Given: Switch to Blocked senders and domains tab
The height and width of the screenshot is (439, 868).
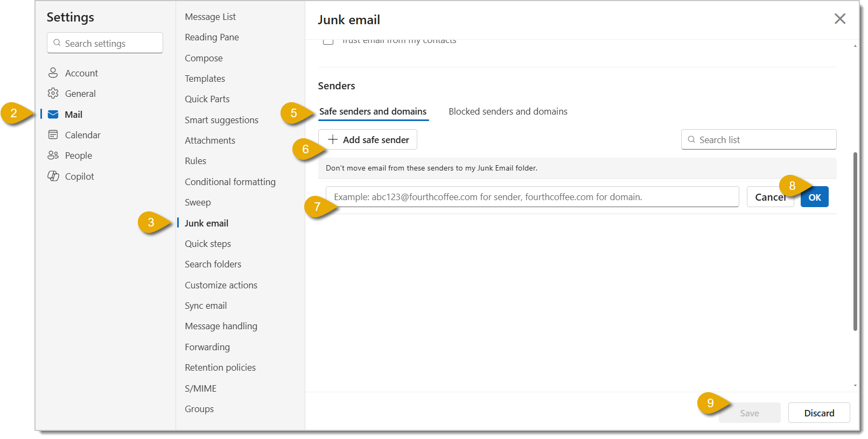Looking at the screenshot, I should (508, 111).
